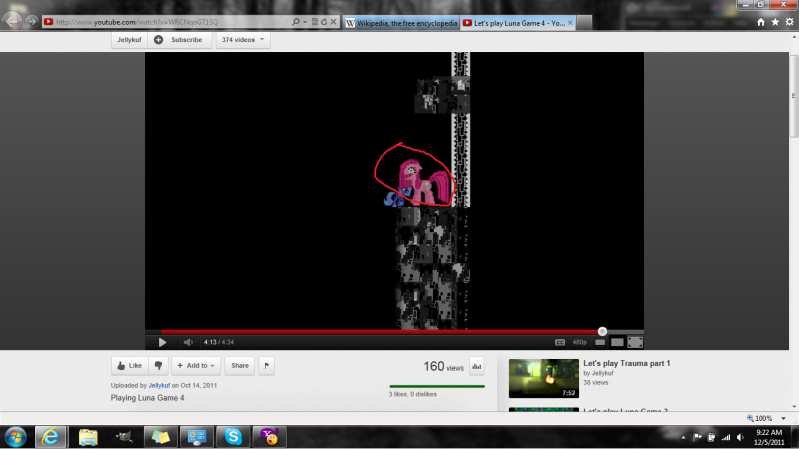Expand the zoom level dropdown arrow
Screen dimensions: 799x449
point(784,418)
